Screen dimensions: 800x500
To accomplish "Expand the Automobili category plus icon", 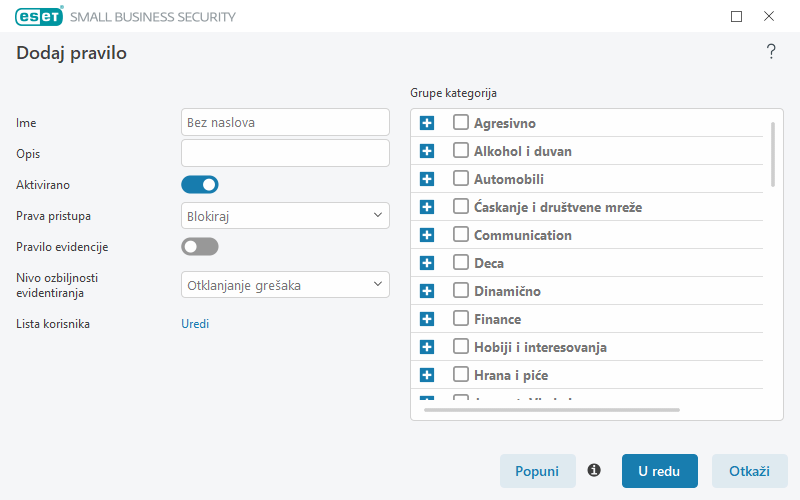I will (427, 179).
